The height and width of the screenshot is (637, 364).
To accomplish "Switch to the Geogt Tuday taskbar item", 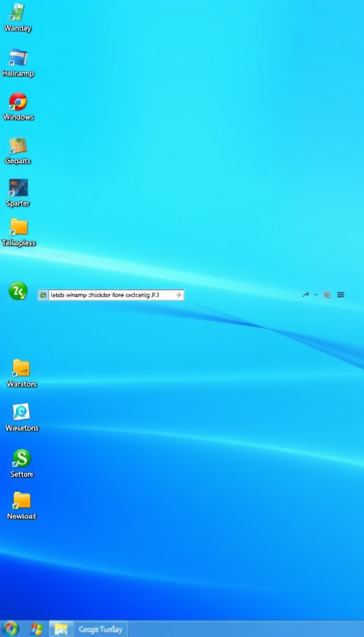I will click(100, 629).
